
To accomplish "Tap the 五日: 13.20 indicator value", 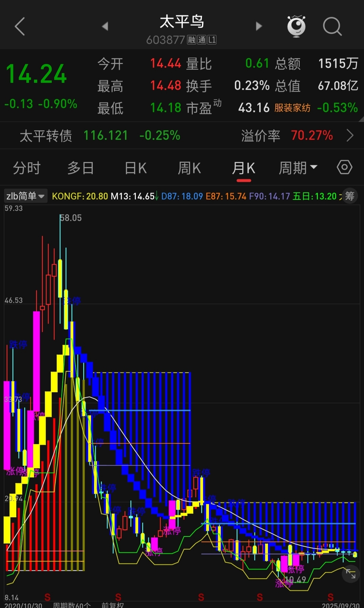I will (314, 196).
